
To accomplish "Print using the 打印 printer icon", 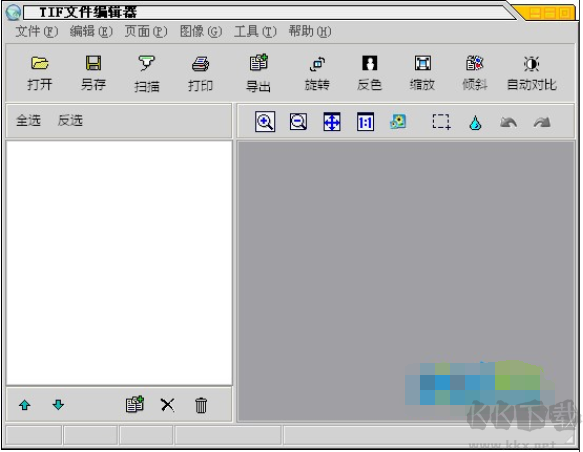I will pyautogui.click(x=200, y=64).
